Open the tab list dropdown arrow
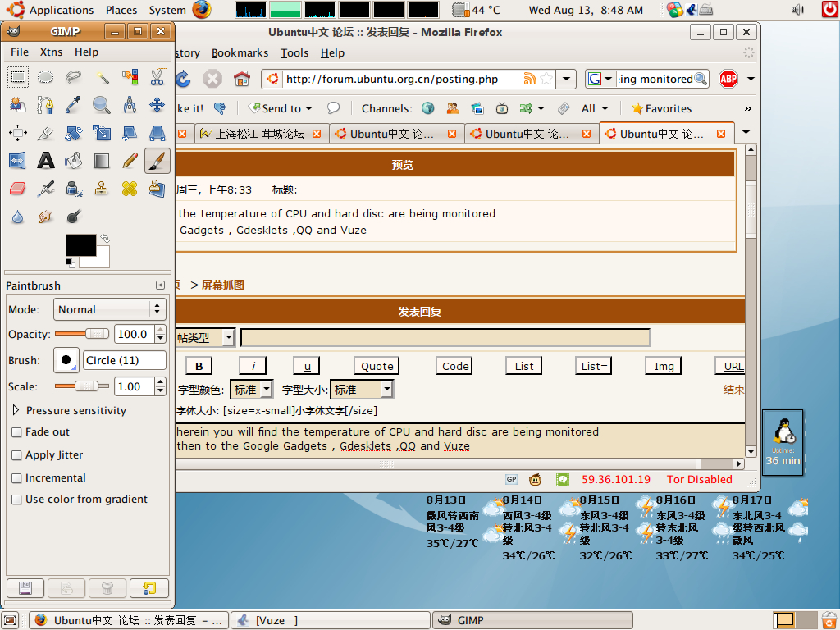The image size is (840, 630). [x=746, y=132]
